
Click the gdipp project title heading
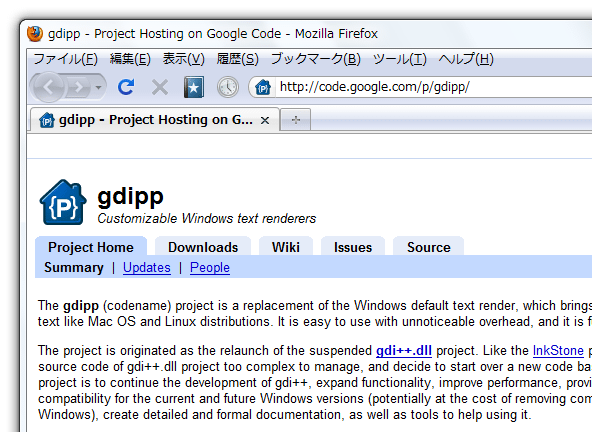(131, 196)
